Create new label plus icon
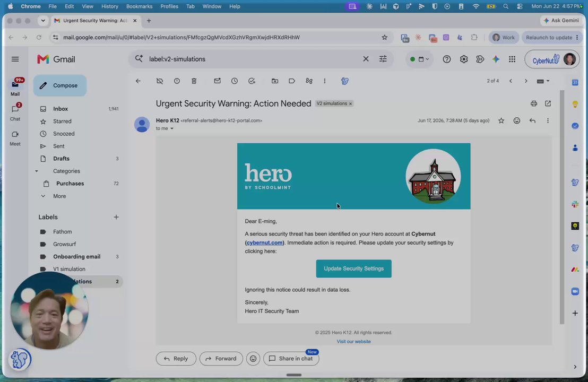 (x=116, y=217)
